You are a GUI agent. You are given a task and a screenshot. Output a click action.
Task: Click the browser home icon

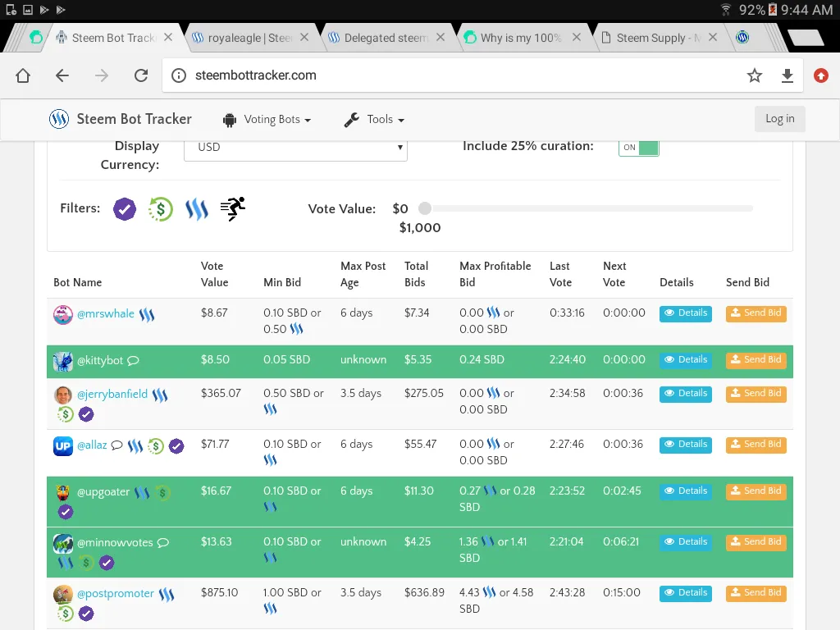[23, 75]
